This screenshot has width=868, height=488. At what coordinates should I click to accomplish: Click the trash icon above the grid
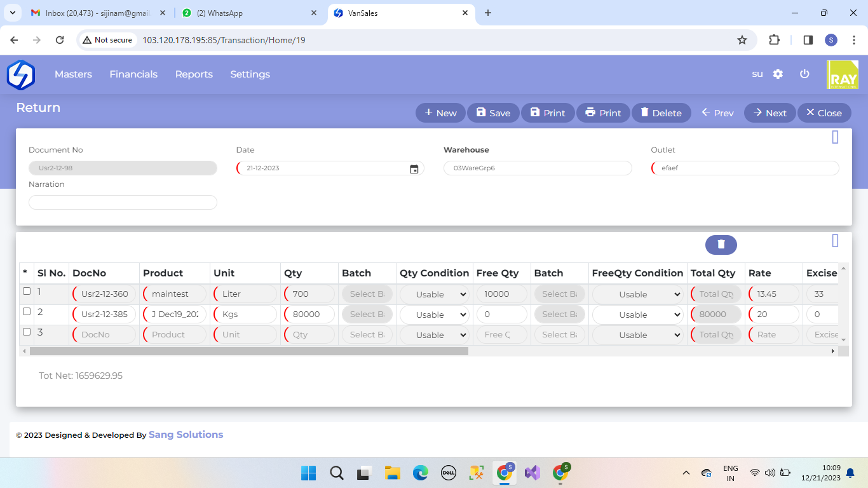(721, 245)
